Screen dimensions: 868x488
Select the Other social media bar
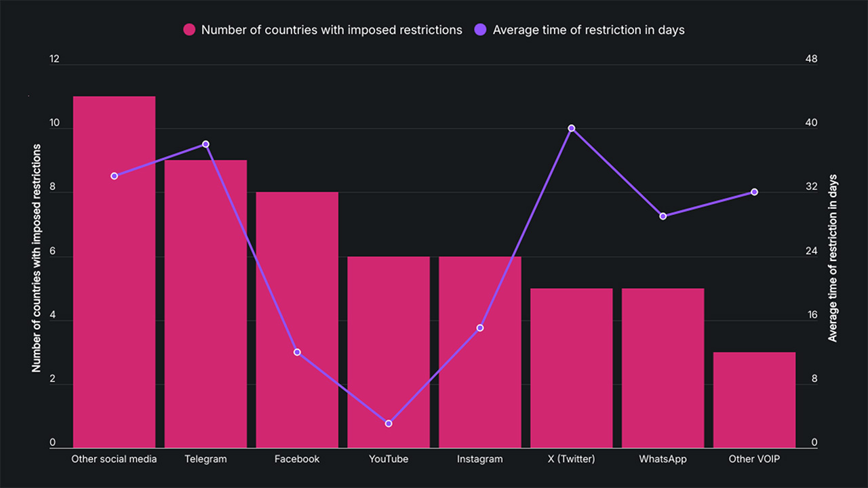(x=114, y=305)
